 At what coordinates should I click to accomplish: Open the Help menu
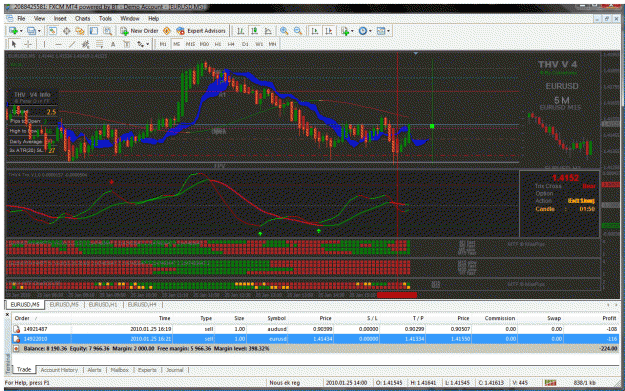pos(153,18)
